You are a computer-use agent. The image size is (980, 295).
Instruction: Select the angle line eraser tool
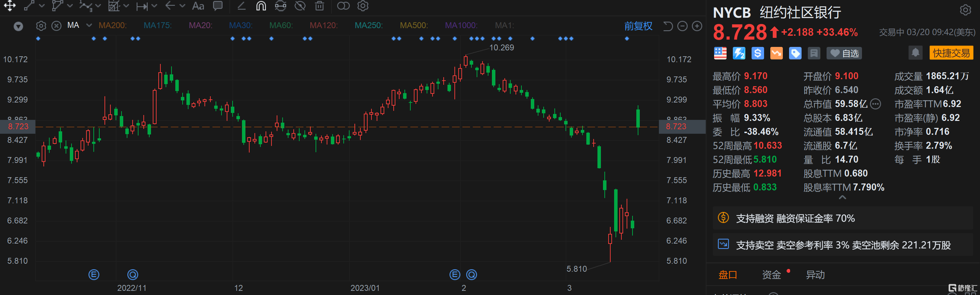[241, 6]
